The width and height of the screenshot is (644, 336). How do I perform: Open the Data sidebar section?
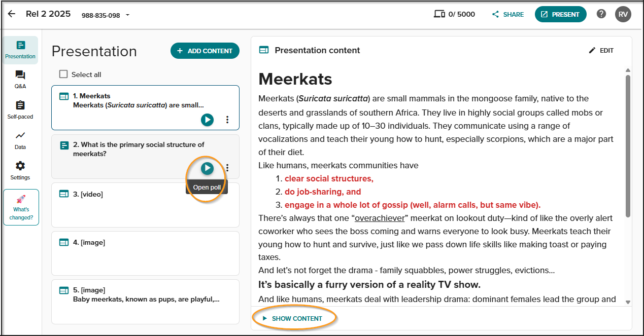pos(20,140)
